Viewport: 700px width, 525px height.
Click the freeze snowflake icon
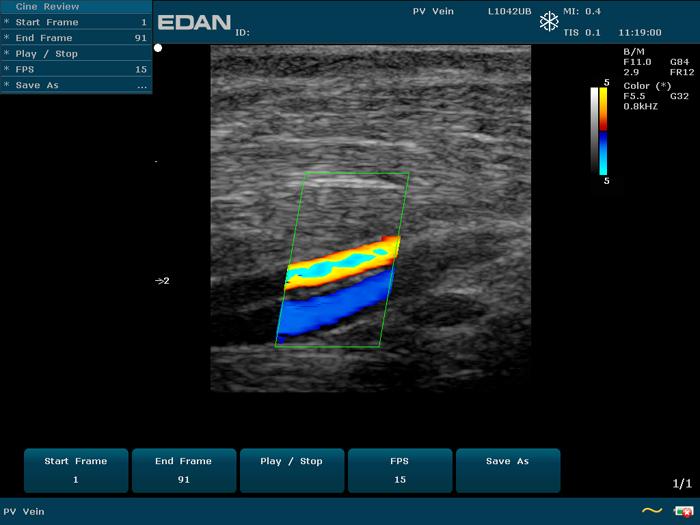(x=549, y=22)
